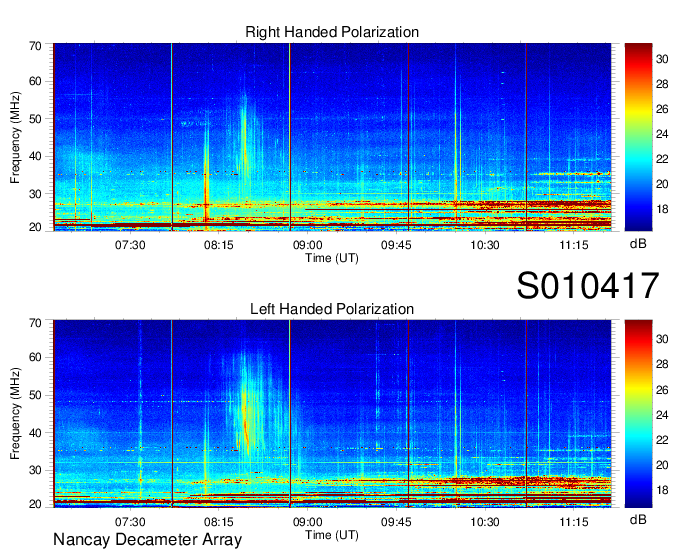
Task: Click the Right Handed Polarization spectrogram image
Action: [x=332, y=137]
